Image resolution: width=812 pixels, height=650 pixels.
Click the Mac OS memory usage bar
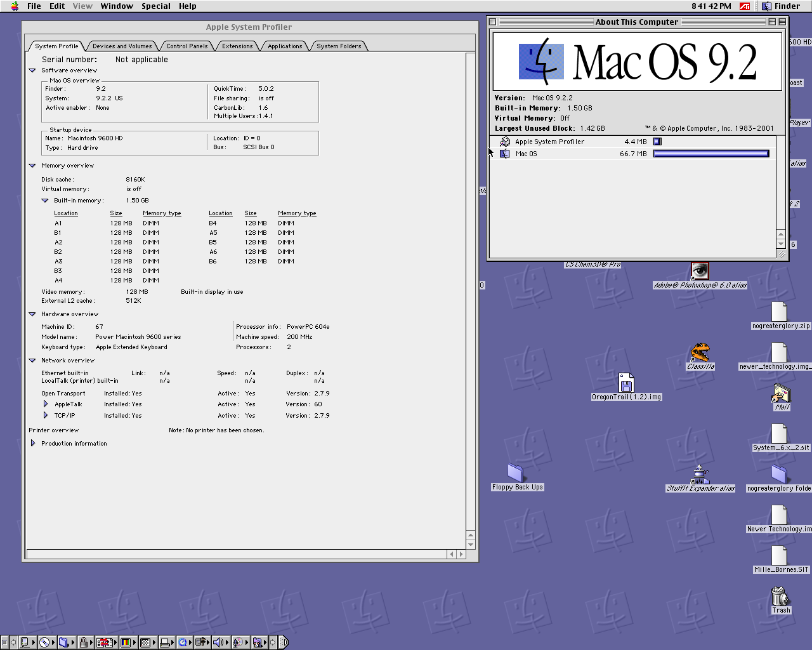click(711, 154)
